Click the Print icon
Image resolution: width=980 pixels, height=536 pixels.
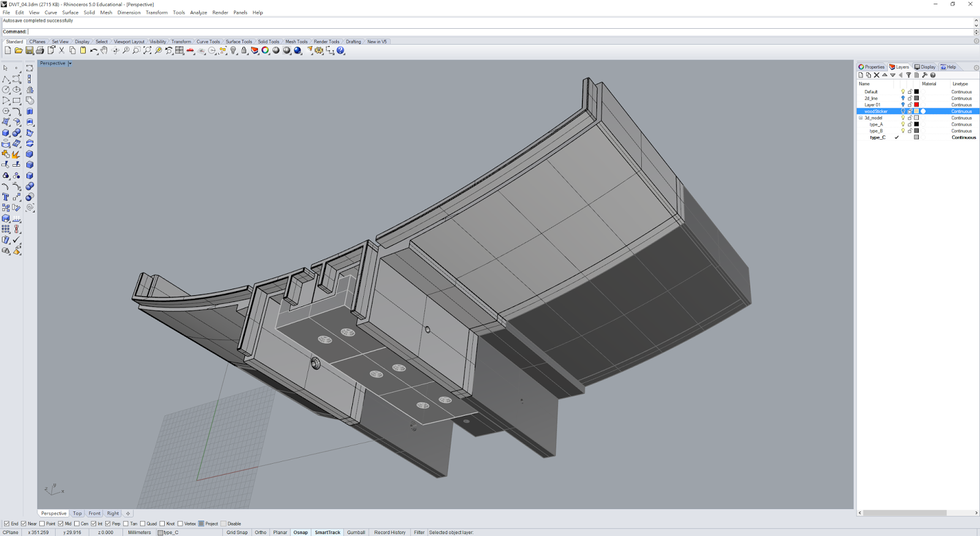[40, 51]
